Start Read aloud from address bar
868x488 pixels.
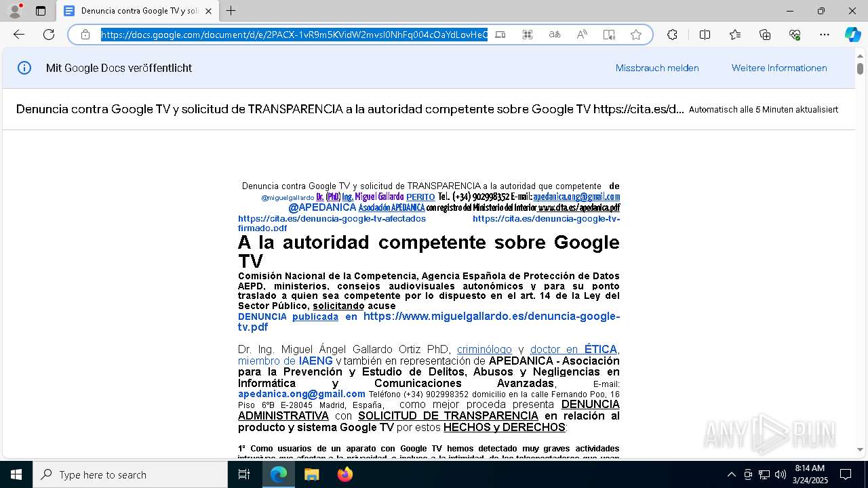tap(582, 35)
